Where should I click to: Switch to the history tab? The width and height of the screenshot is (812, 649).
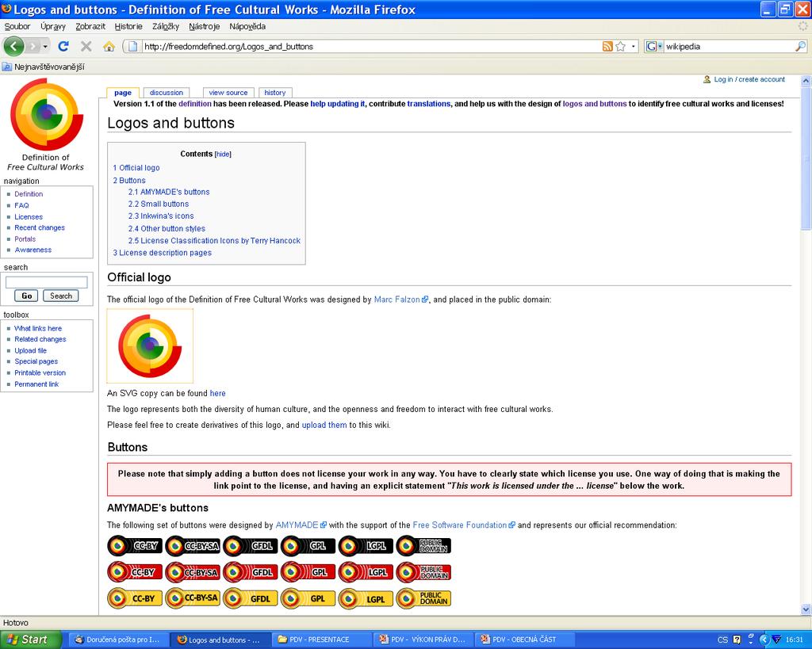pyautogui.click(x=275, y=93)
